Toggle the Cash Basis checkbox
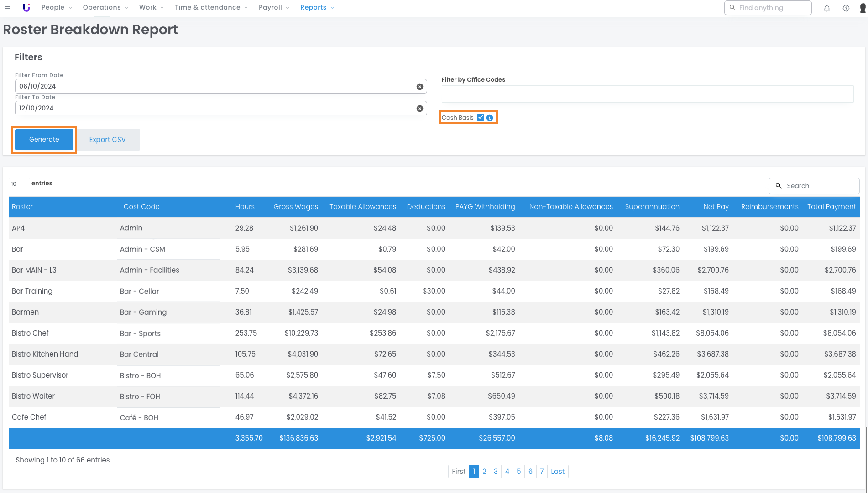 tap(481, 117)
